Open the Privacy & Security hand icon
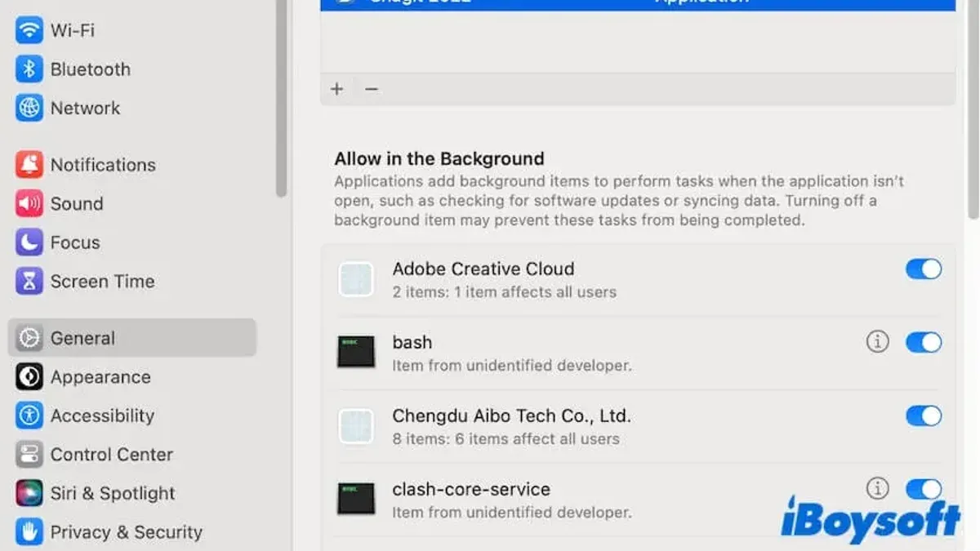Screen dimensions: 980x551 click(29, 532)
